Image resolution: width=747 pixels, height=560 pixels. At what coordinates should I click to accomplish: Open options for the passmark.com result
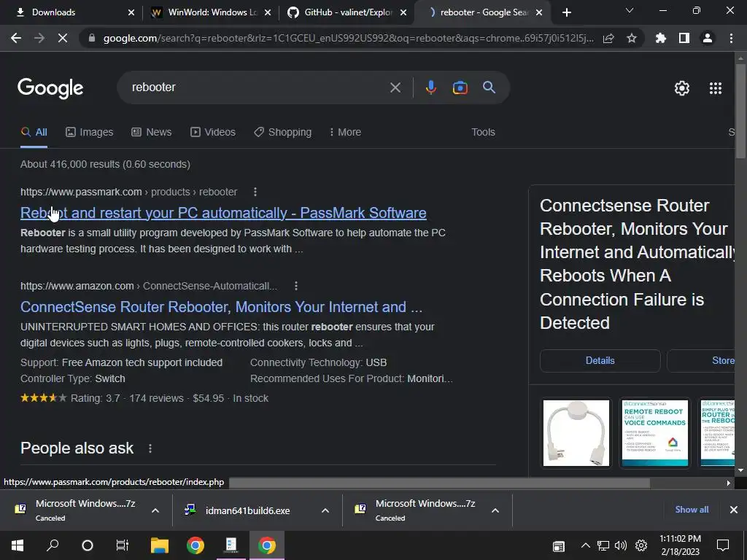pos(255,192)
